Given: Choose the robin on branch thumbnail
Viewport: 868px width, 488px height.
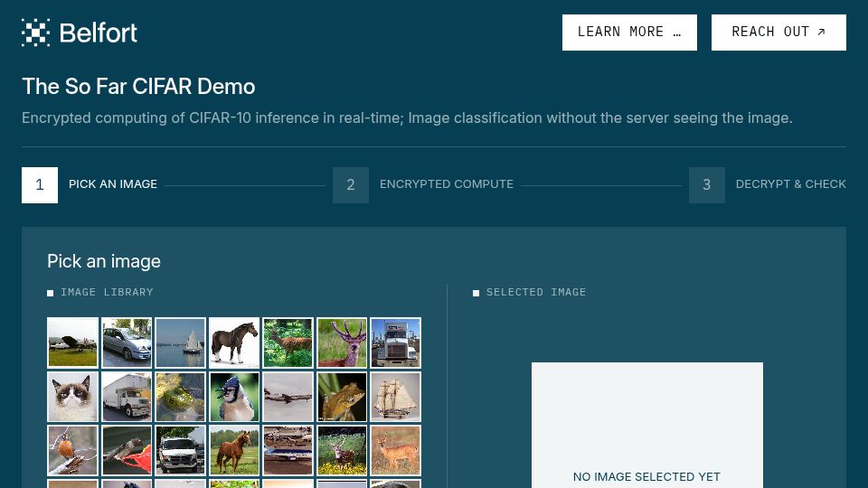Looking at the screenshot, I should (x=72, y=450).
